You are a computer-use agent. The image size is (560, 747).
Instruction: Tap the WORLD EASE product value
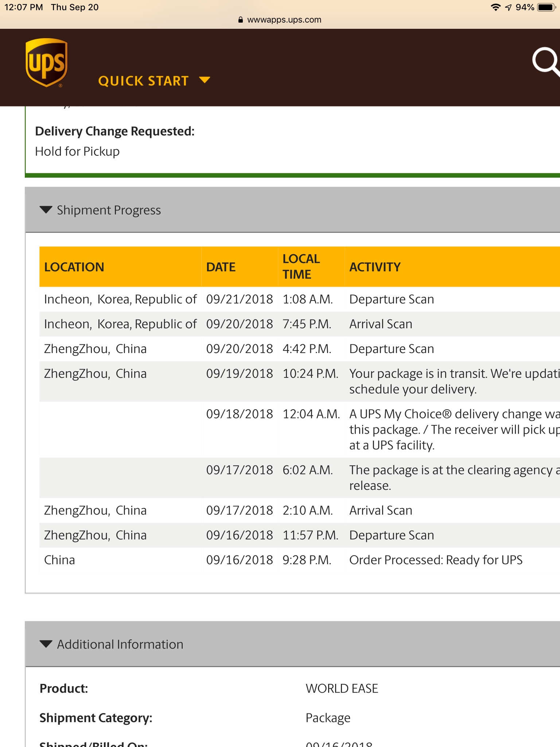click(x=342, y=689)
